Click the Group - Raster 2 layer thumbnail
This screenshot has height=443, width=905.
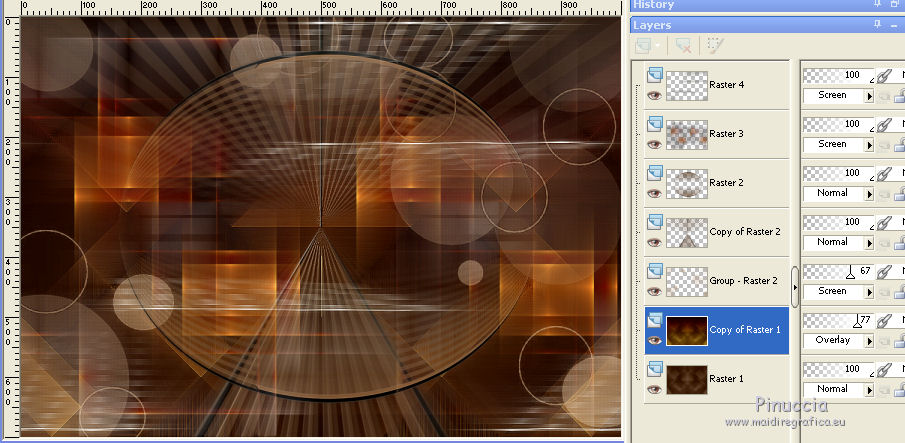coord(687,282)
